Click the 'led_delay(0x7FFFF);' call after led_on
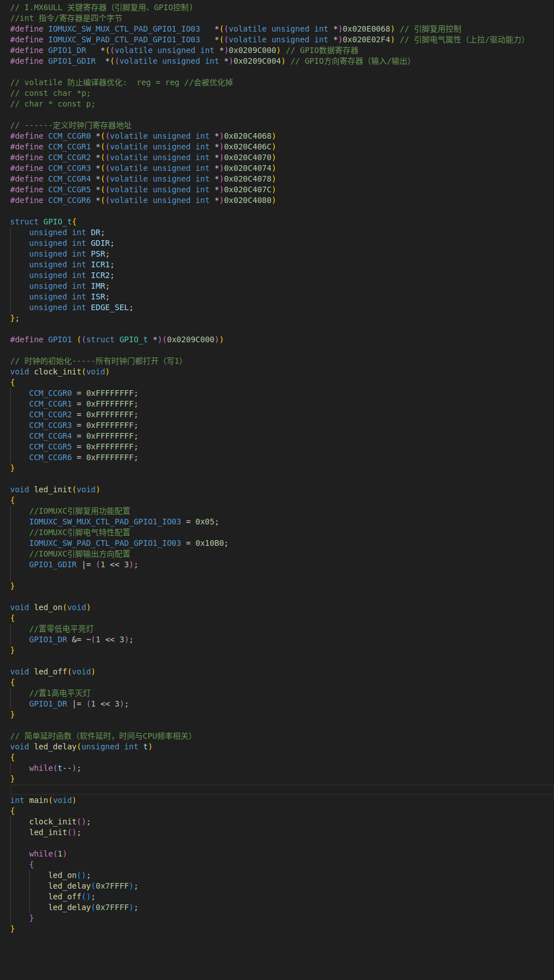This screenshot has height=980, width=554. [x=93, y=886]
